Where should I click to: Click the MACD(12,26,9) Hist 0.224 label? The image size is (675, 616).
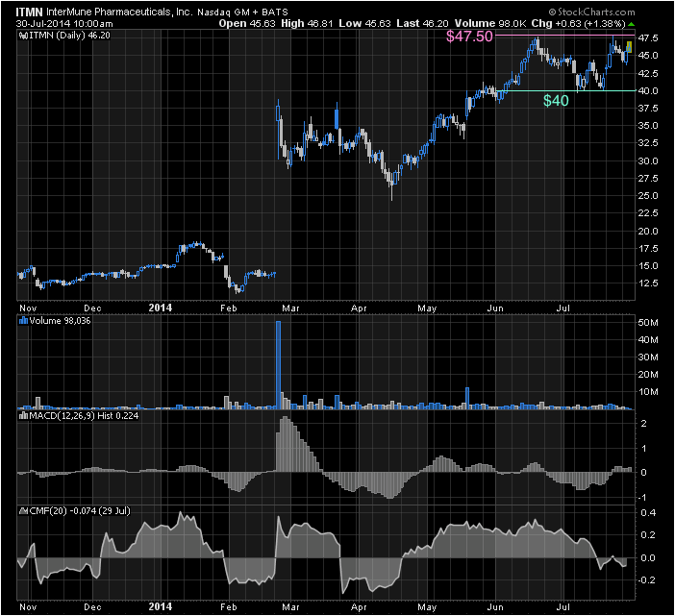pyautogui.click(x=84, y=415)
